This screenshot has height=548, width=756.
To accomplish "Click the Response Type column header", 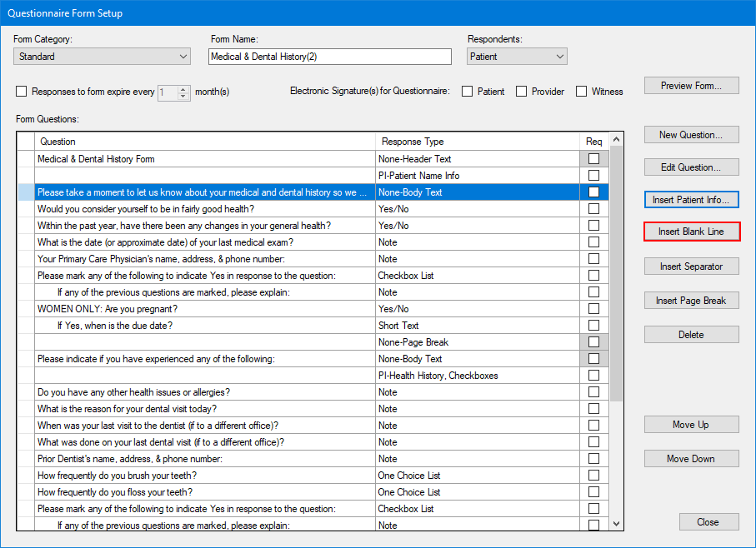I will pos(478,142).
